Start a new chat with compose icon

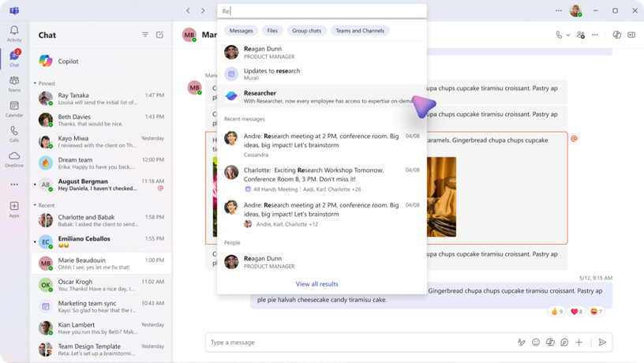point(159,35)
